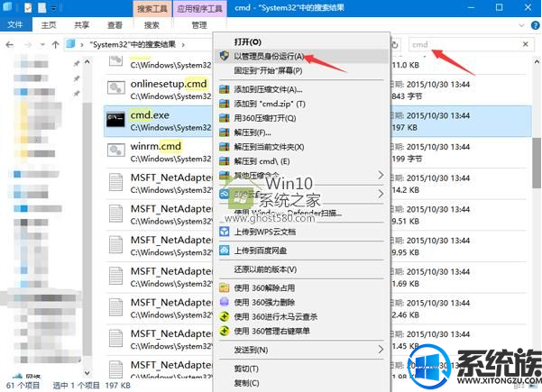The height and width of the screenshot is (392, 542).
Task: Choose 使用 360管理右键菜单
Action: coord(300,331)
